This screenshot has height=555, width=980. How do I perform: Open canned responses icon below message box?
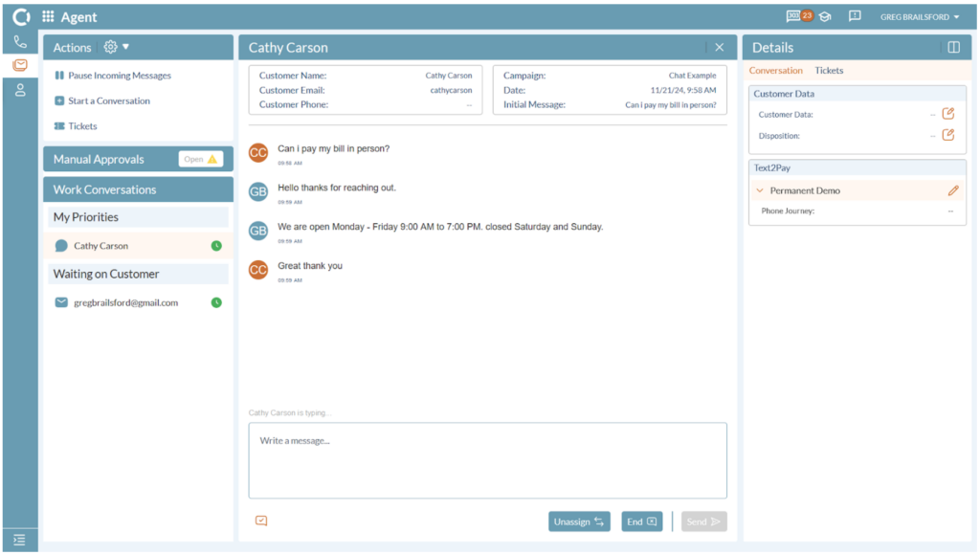[x=261, y=521]
